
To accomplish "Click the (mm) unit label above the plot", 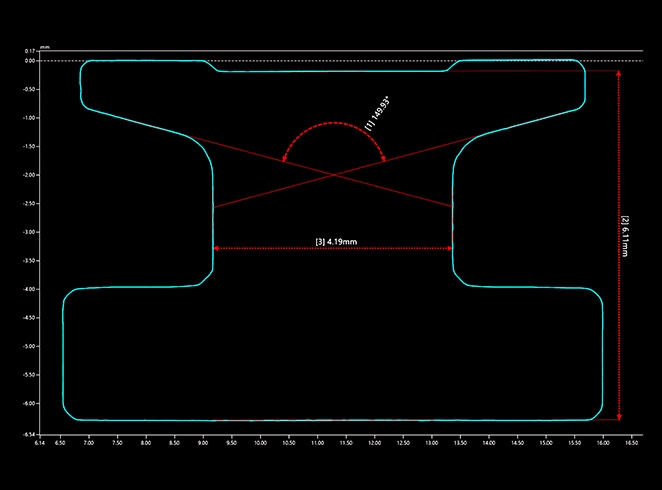I will [x=45, y=44].
